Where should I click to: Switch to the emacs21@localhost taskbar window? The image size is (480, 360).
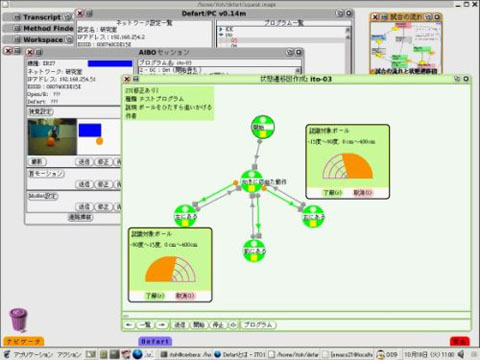(x=348, y=354)
